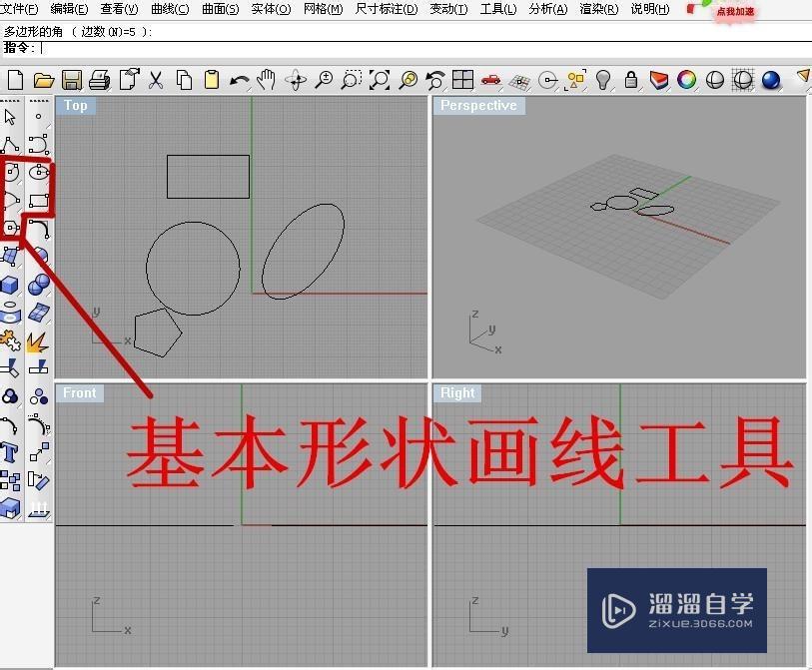The height and width of the screenshot is (670, 812).
Task: Click the Paste clipboard icon
Action: (212, 80)
